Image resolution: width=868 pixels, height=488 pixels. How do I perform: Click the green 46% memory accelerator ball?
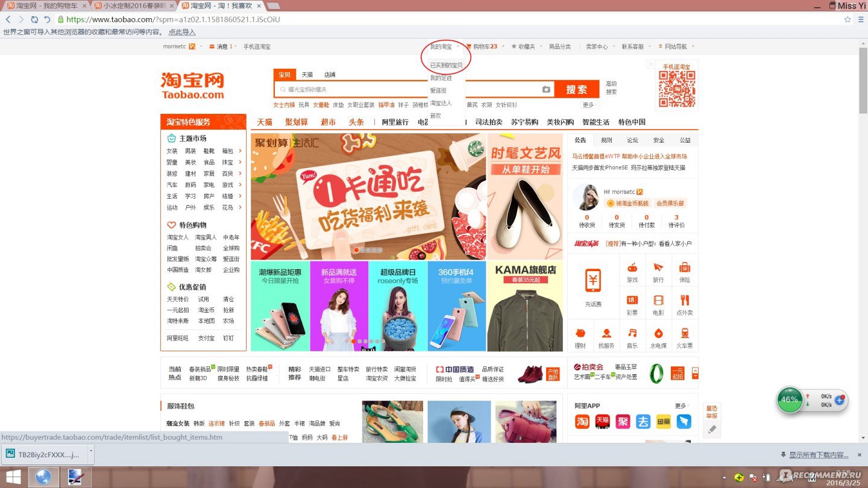point(790,399)
